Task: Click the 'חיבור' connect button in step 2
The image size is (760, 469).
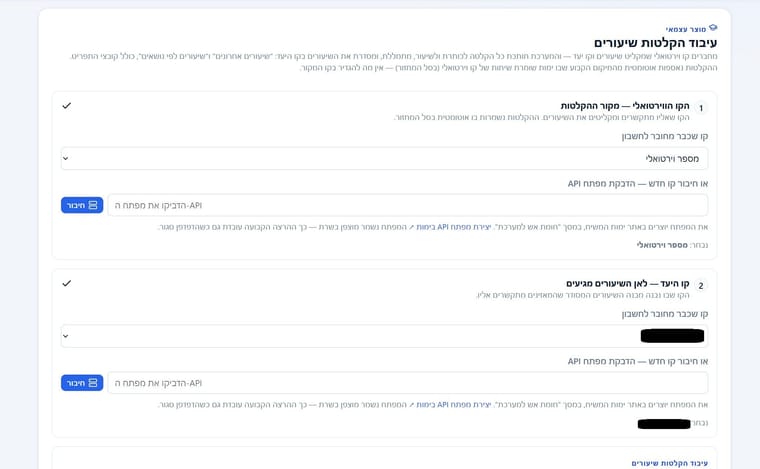Action: tap(82, 383)
